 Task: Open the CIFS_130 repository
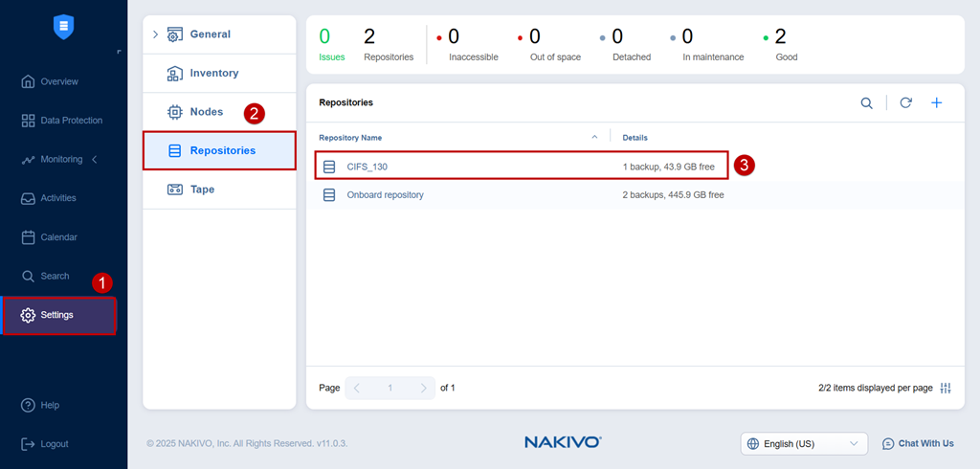point(367,167)
